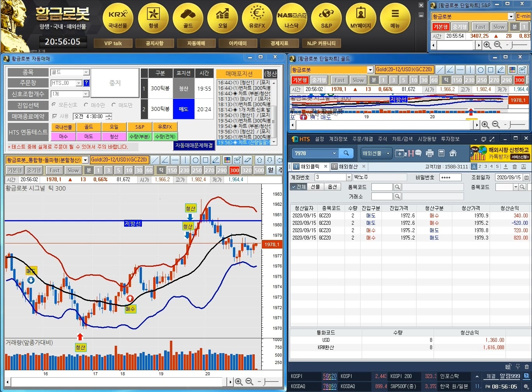
Task: Open the 골드 gold circle button
Action: point(188,18)
